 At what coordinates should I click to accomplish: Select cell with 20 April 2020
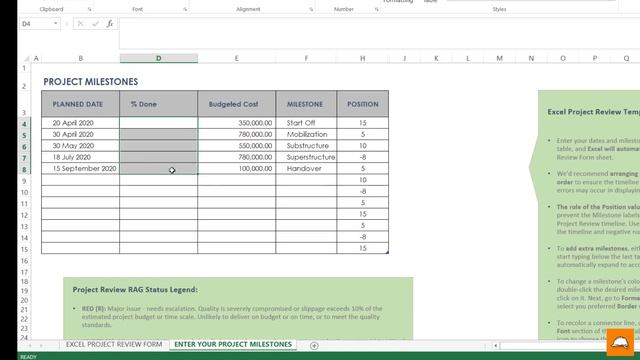[80, 123]
